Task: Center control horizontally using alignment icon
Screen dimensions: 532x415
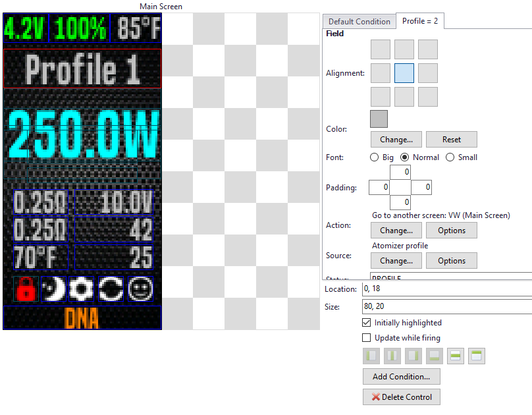Action: tap(392, 356)
